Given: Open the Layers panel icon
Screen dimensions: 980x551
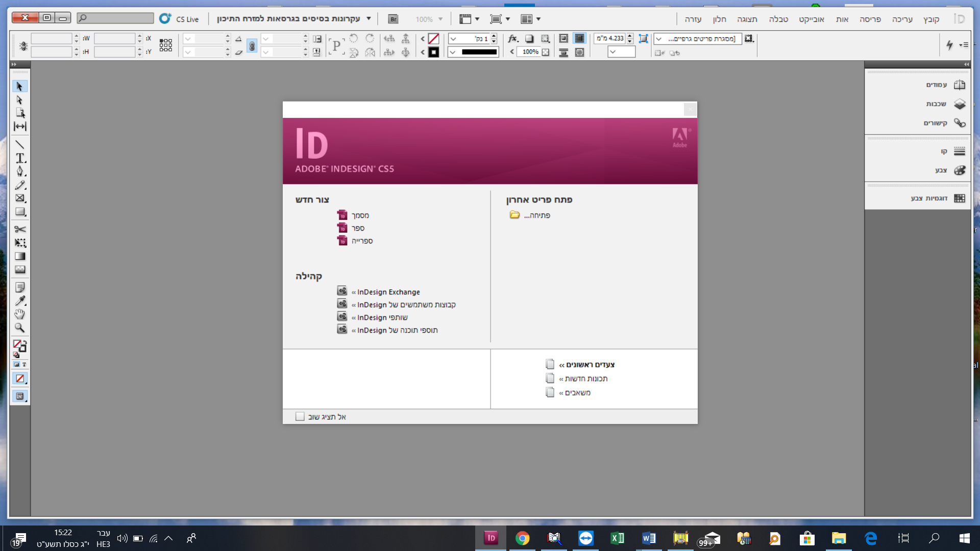Looking at the screenshot, I should [959, 104].
